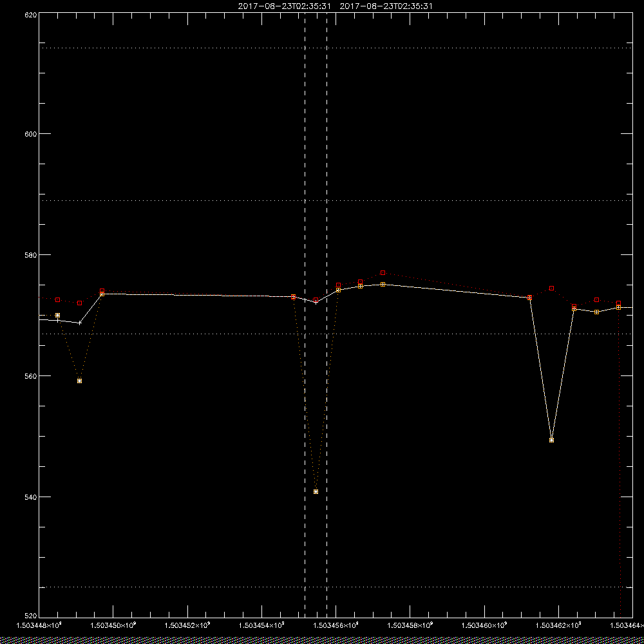The image size is (644, 644).
Task: Pick the highest red square marker near 577
Action: 383,272
